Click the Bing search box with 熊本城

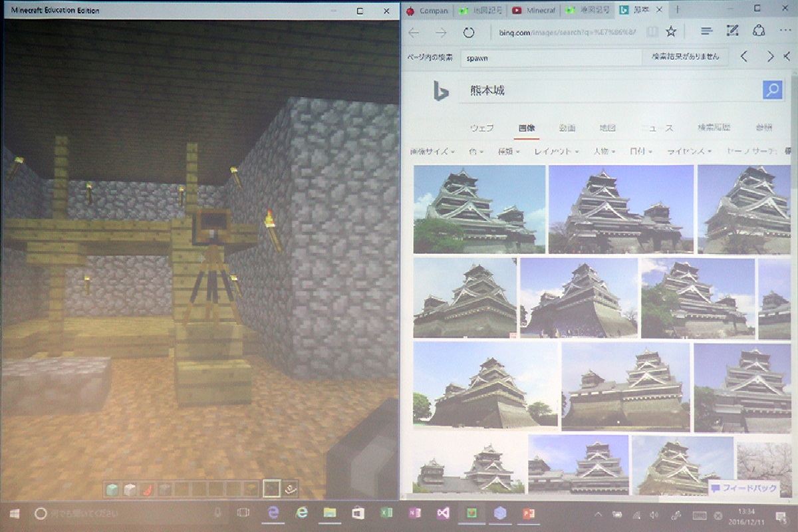tap(610, 90)
